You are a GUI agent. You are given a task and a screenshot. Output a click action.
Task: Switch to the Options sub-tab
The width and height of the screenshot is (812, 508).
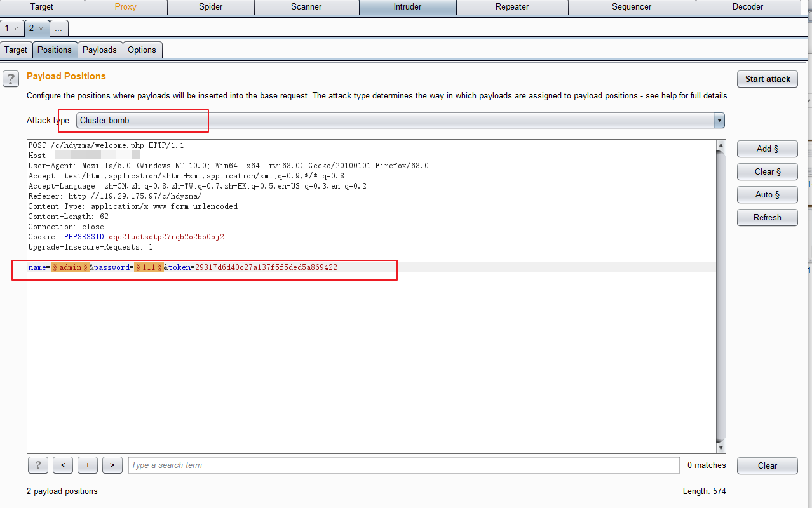point(142,50)
